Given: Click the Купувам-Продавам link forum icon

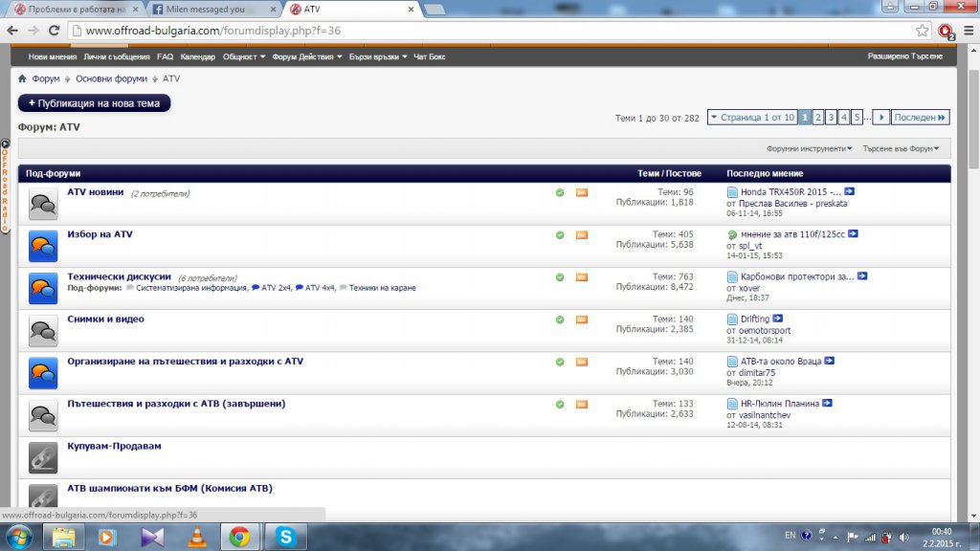Looking at the screenshot, I should [x=43, y=458].
